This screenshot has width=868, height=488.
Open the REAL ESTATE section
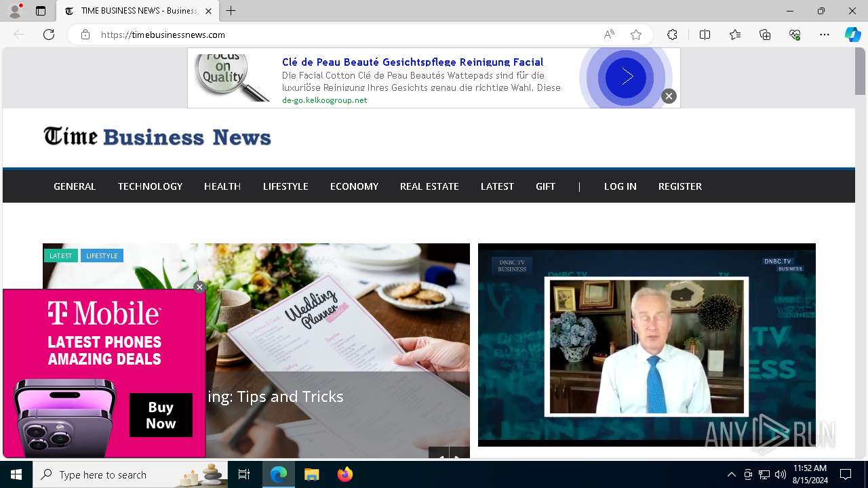[429, 186]
